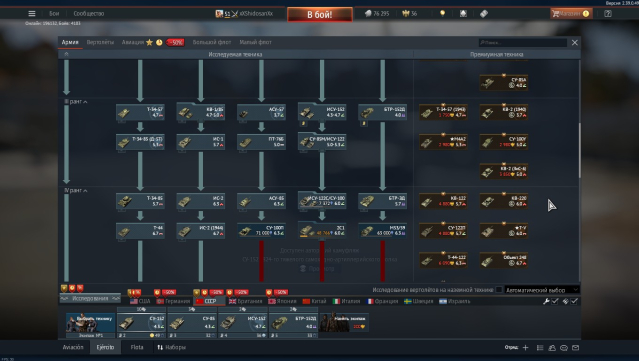Open the chat bubble icon in bottom bar
This screenshot has height=361, width=639.
click(x=564, y=348)
